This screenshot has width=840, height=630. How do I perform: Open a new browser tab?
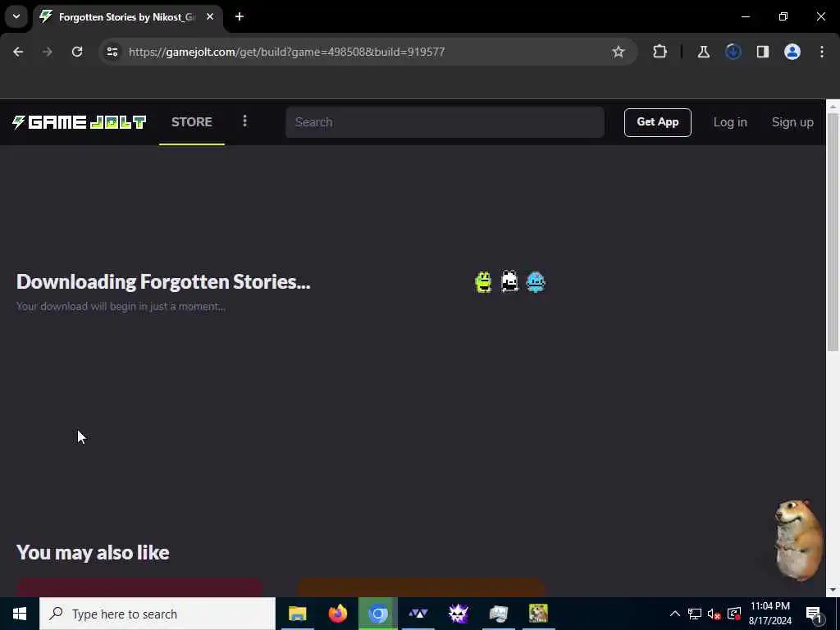point(240,17)
